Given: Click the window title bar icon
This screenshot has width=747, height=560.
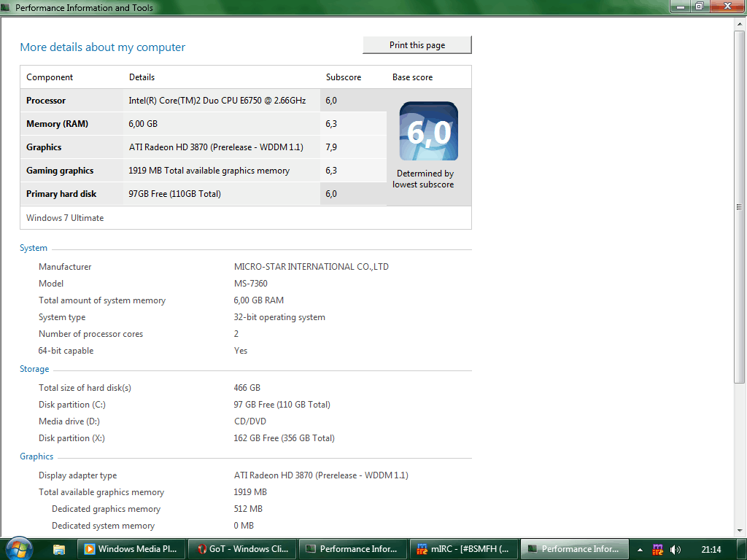Looking at the screenshot, I should point(6,7).
